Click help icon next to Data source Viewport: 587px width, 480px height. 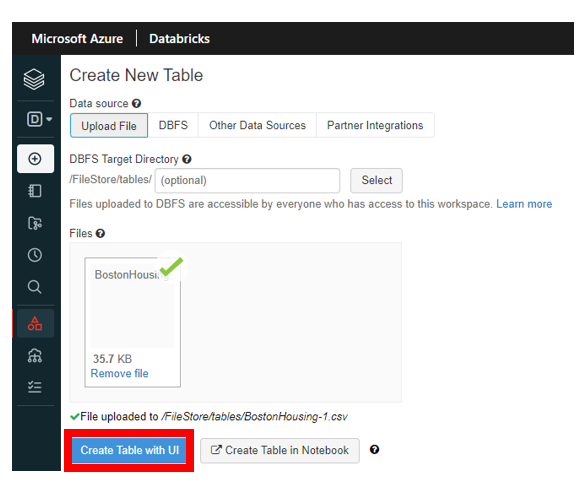coord(137,103)
